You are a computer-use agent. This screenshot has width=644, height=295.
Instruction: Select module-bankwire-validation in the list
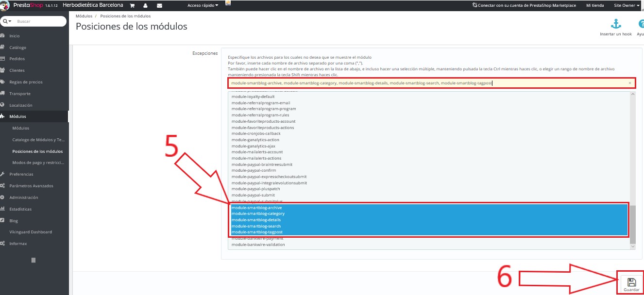pyautogui.click(x=258, y=245)
